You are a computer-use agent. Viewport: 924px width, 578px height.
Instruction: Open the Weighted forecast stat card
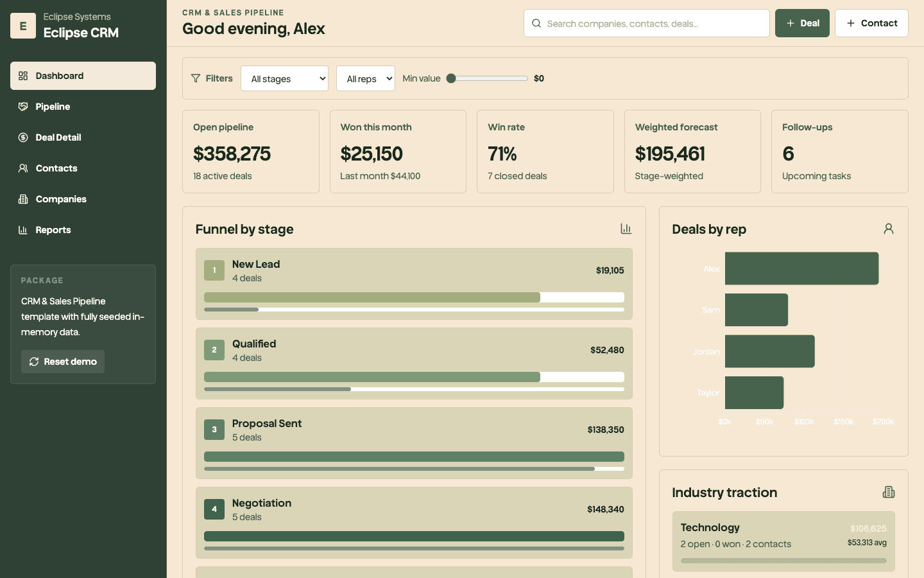(x=692, y=152)
